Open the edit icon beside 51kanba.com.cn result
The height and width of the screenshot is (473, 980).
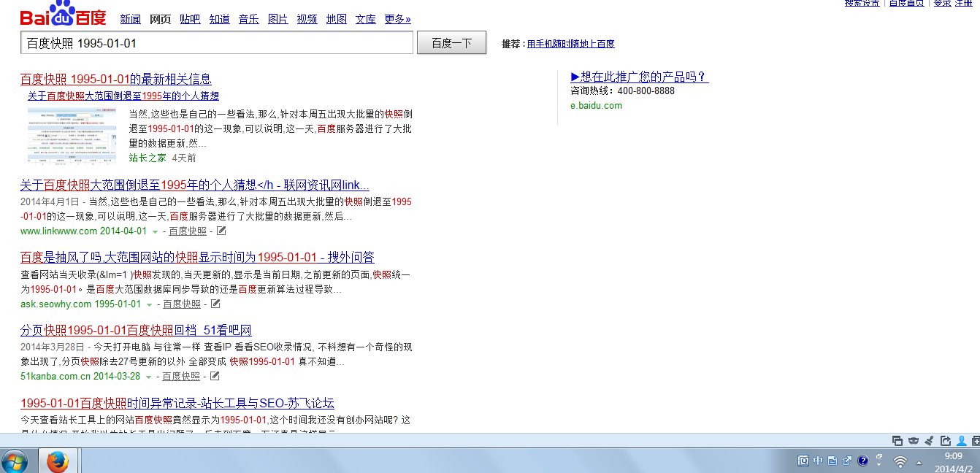(x=215, y=377)
